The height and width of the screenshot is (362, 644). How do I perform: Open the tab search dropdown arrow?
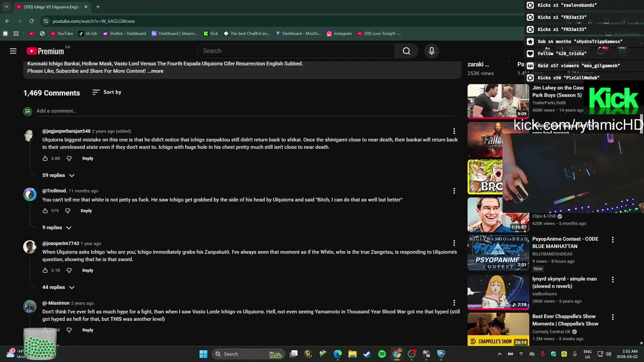(7, 7)
